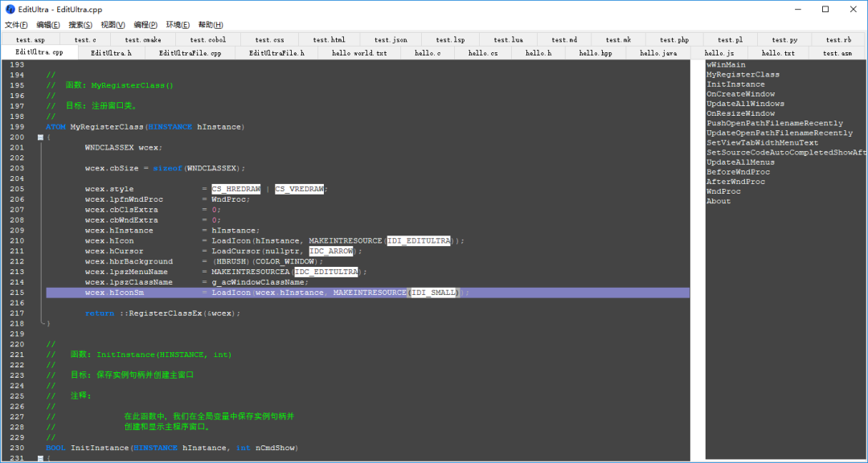Click line number 217 in the gutter
The image size is (868, 463).
click(17, 313)
